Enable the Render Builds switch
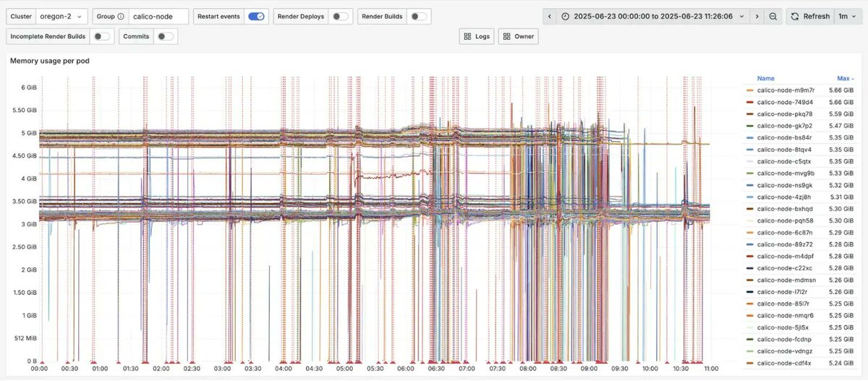 417,16
